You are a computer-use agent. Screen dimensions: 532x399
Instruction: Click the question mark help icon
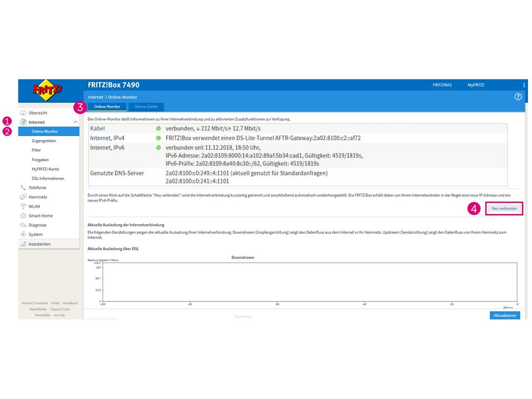pos(518,97)
